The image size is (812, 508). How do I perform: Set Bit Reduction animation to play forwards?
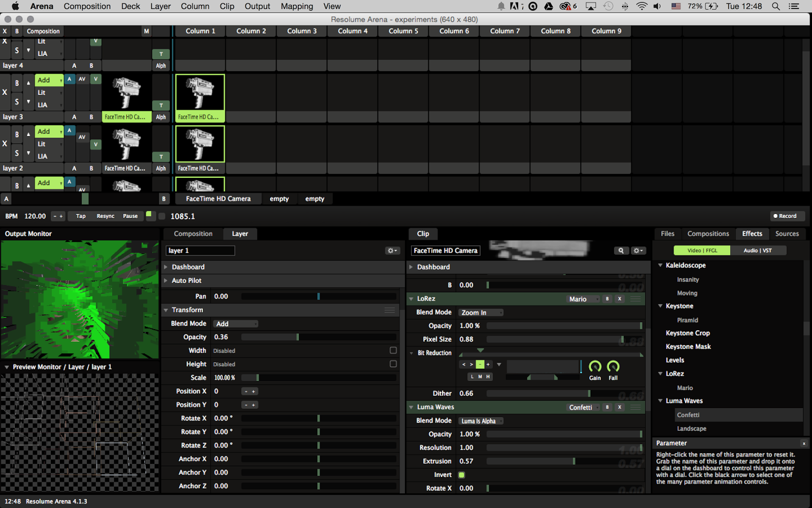[471, 364]
